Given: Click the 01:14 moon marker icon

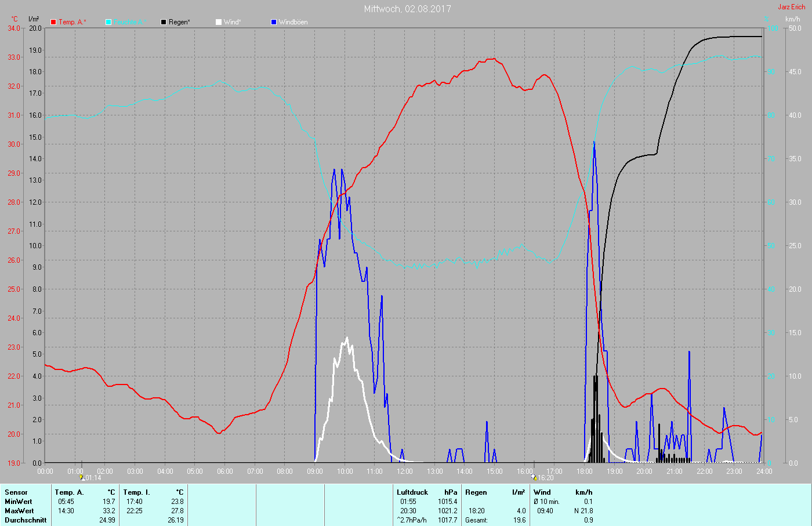Looking at the screenshot, I should 82,477.
